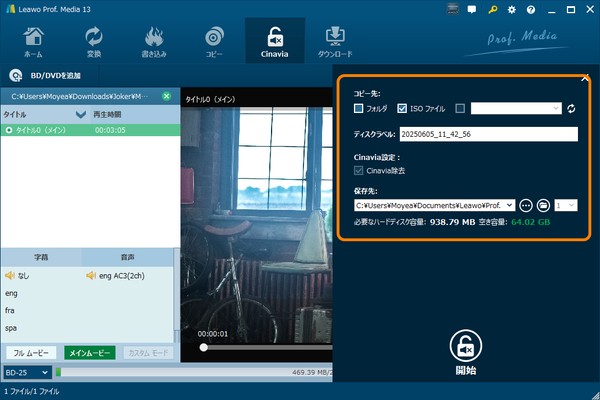Select the fra subtitle track
The width and height of the screenshot is (600, 400).
click(10, 310)
